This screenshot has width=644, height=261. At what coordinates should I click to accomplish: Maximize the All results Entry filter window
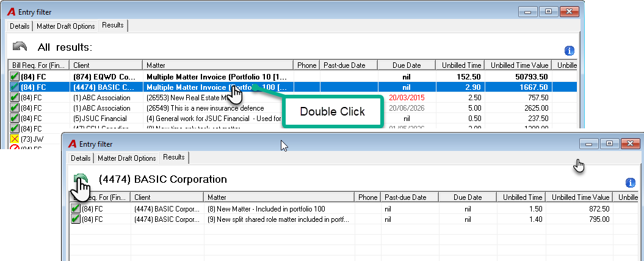(x=548, y=12)
